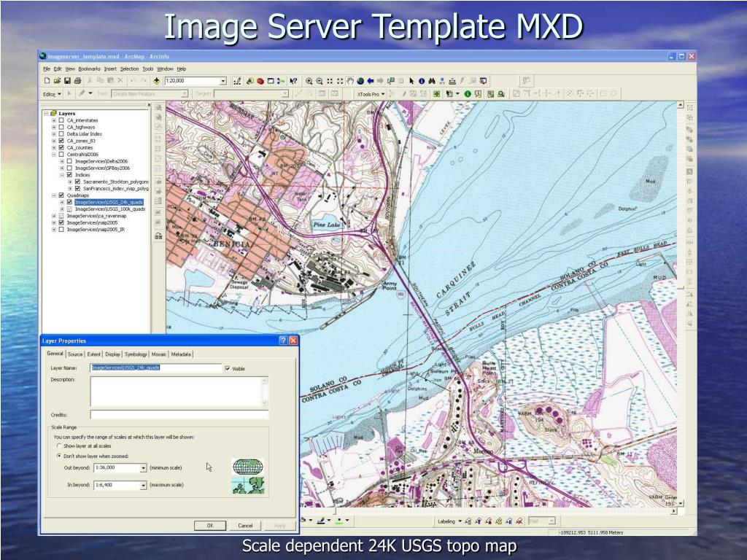747x560 pixels.
Task: Open the Command Line window icon
Action: (271, 81)
